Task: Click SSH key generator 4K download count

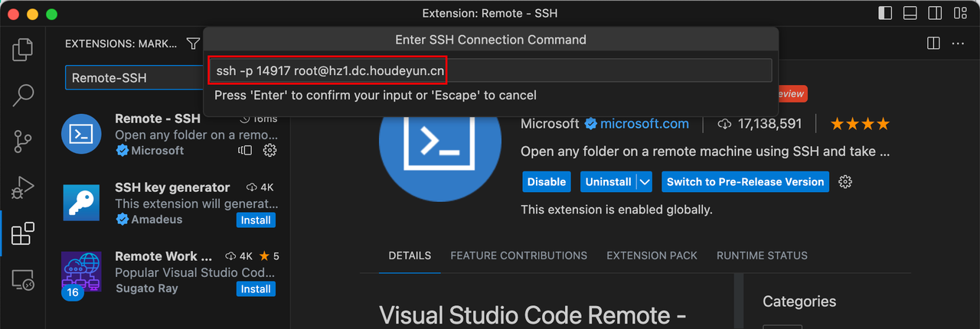Action: [x=260, y=187]
